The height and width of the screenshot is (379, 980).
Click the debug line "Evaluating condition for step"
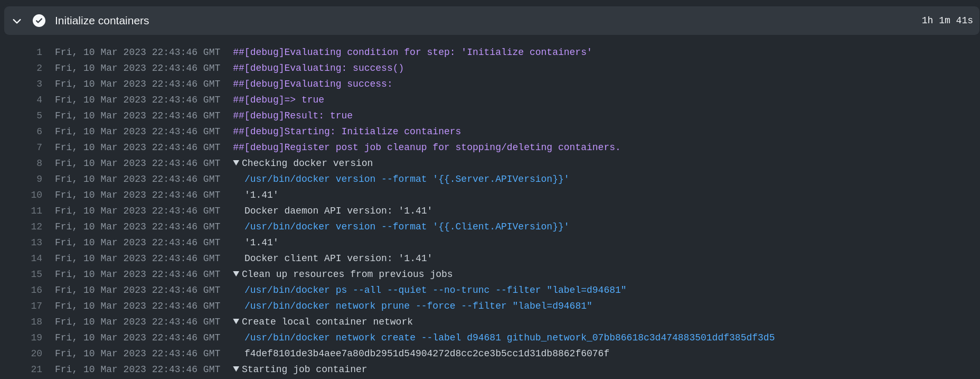pos(412,52)
